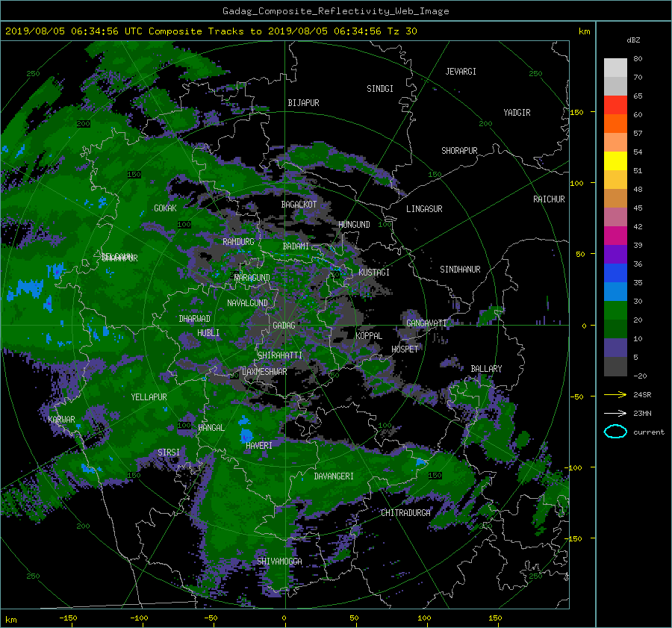Screen dimensions: 672x628
Task: Click the white 23MN arrow legend icon
Action: click(x=615, y=413)
